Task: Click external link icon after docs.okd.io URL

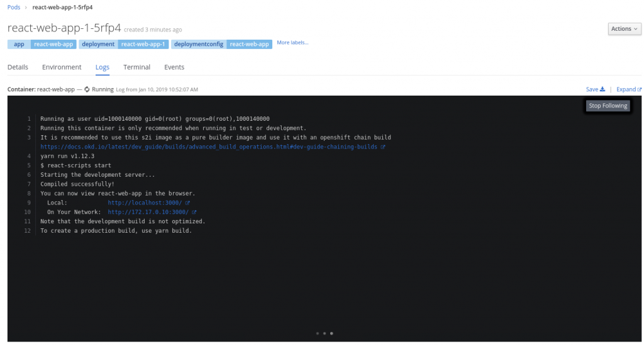Action: [x=383, y=147]
